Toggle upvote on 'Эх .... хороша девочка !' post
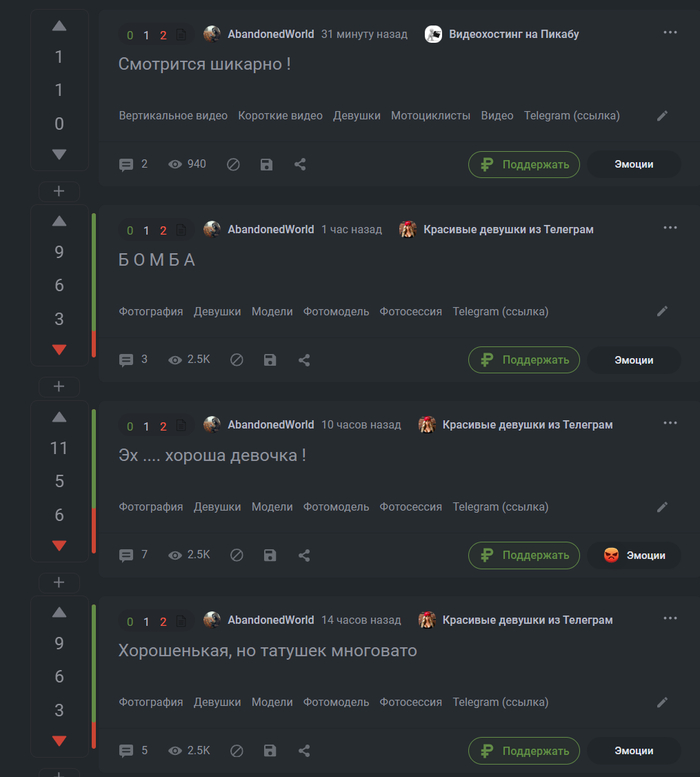Image resolution: width=700 pixels, height=777 pixels. tap(59, 417)
